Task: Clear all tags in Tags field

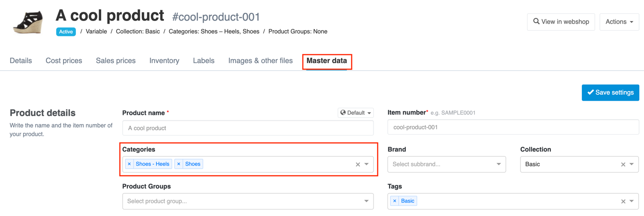Action: (623, 201)
